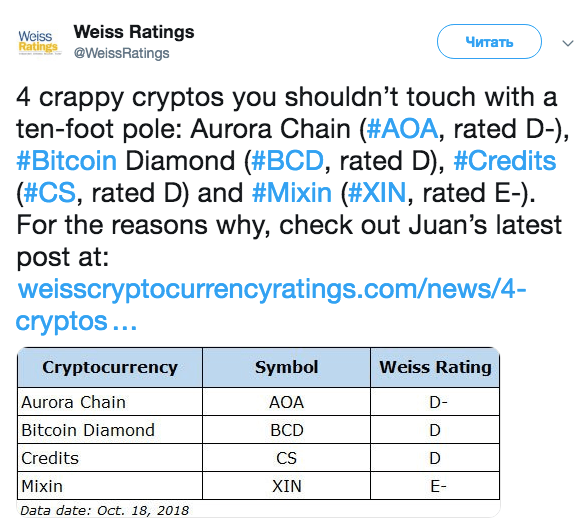Viewport: 585px width, 530px height.
Task: Open the Weiss Ratings display name
Action: click(x=134, y=32)
